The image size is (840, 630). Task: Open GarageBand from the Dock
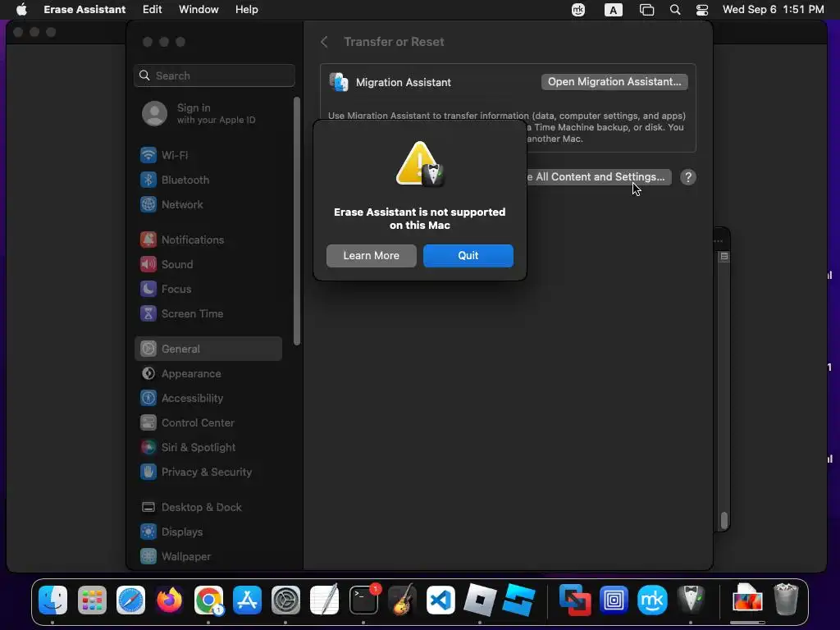(402, 600)
